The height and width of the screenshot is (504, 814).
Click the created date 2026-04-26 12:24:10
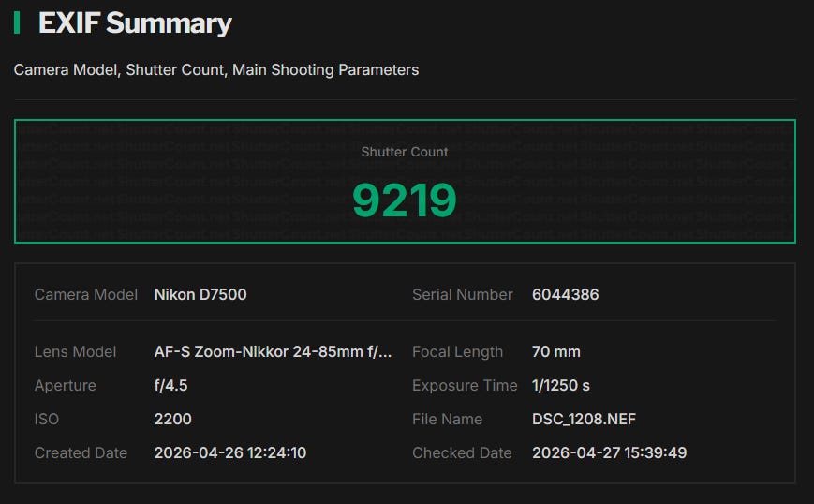230,453
